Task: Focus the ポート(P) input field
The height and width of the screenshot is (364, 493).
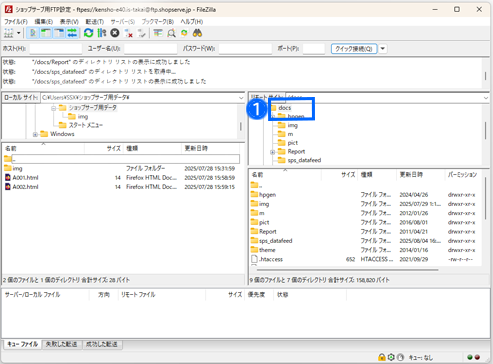Action: pyautogui.click(x=314, y=49)
